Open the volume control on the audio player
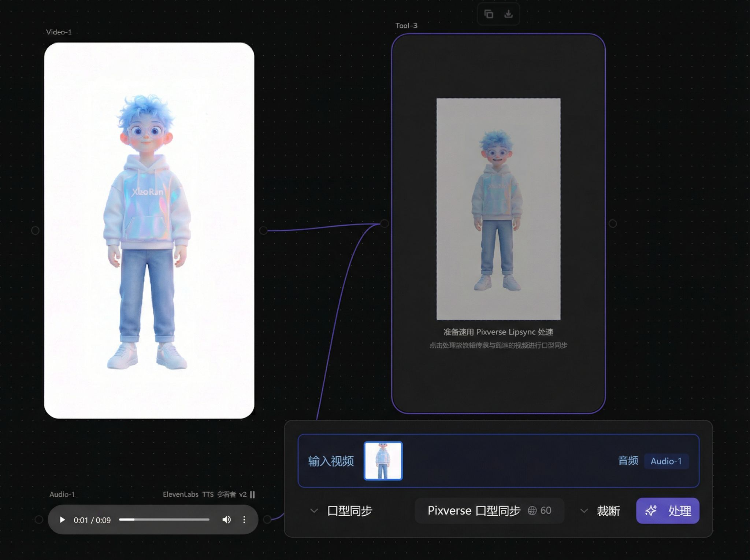Screen dimensions: 750x560 coord(226,520)
